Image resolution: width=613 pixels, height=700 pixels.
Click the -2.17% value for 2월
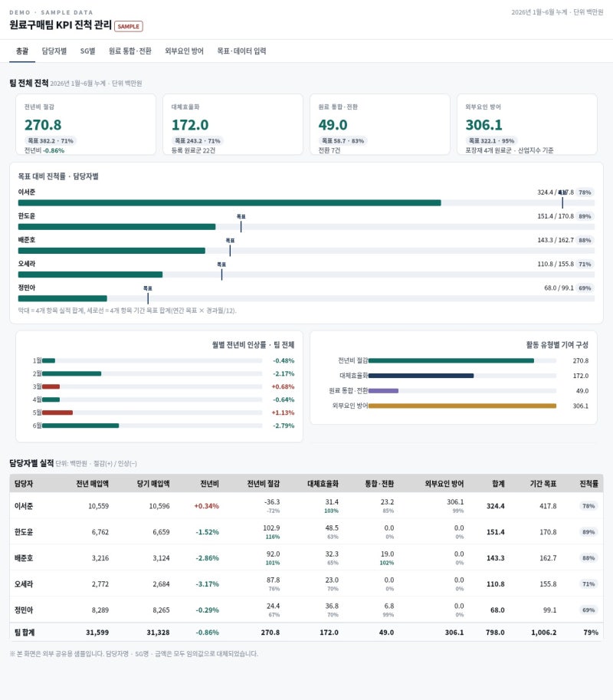click(x=284, y=373)
